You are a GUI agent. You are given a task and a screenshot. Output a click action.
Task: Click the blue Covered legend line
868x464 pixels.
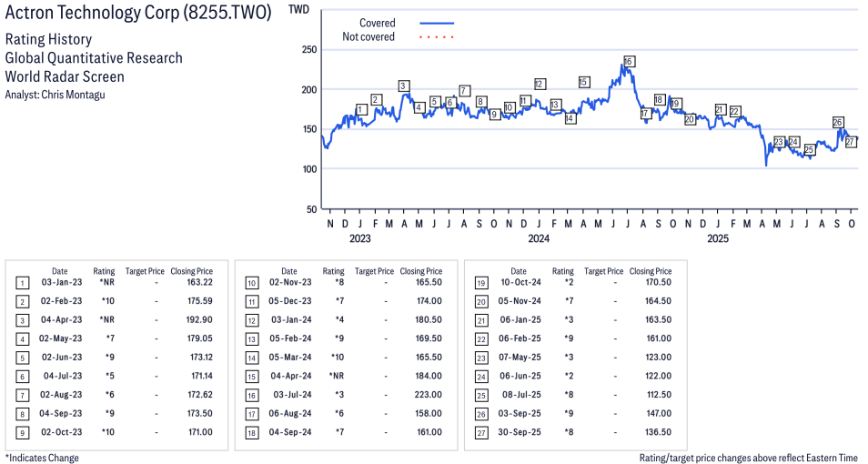[437, 24]
